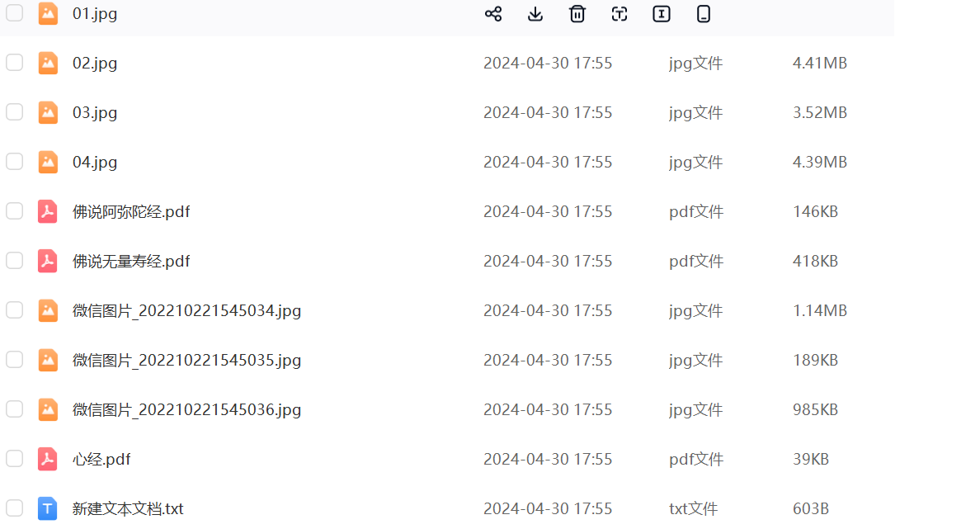Open 微信图片_202210221545036.jpg by its name
The height and width of the screenshot is (529, 980).
click(186, 410)
